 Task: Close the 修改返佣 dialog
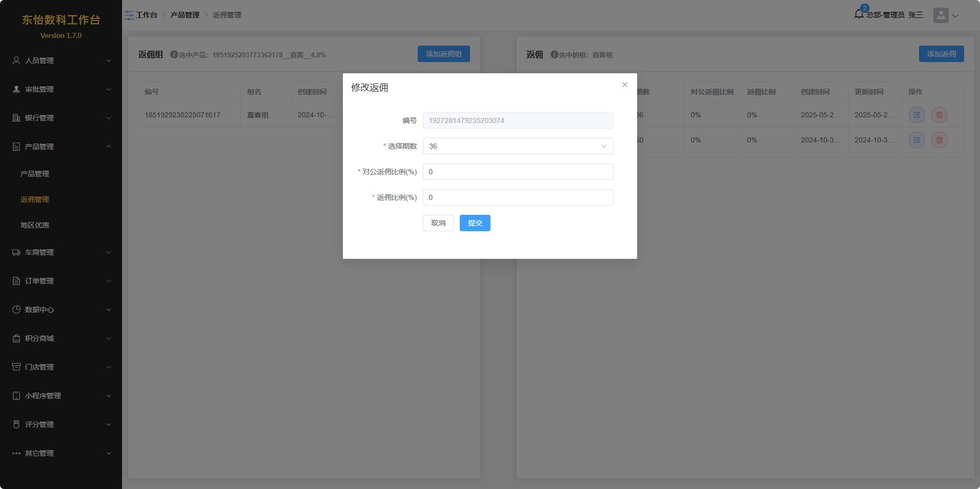pyautogui.click(x=624, y=85)
